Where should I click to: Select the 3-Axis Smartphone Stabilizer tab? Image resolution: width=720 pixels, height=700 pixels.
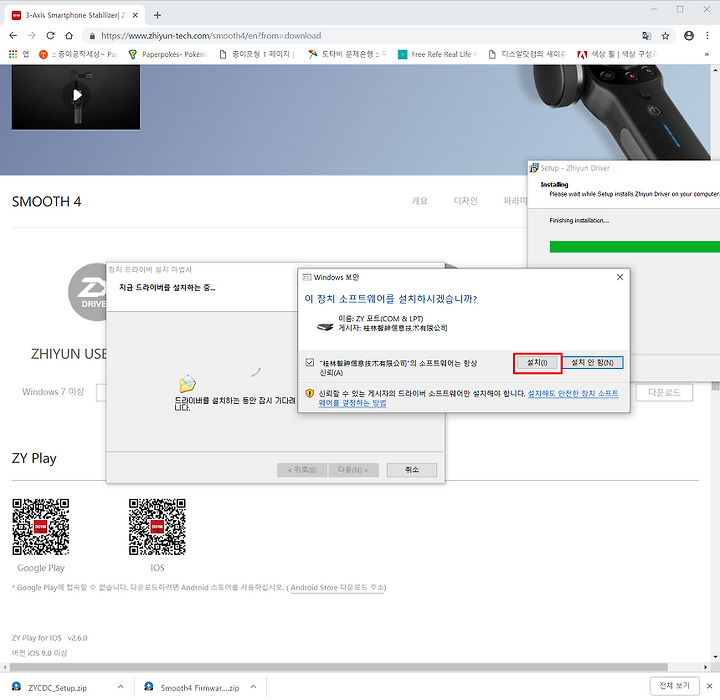pyautogui.click(x=74, y=15)
